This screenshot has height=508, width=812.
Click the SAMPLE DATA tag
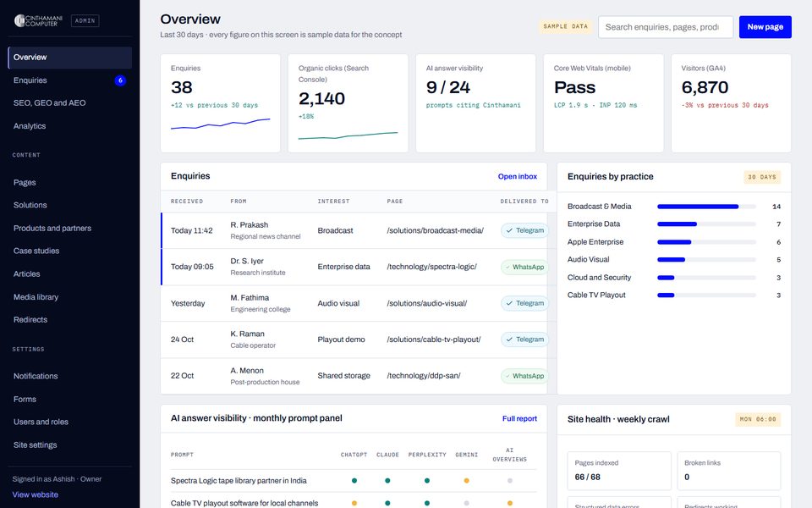566,26
